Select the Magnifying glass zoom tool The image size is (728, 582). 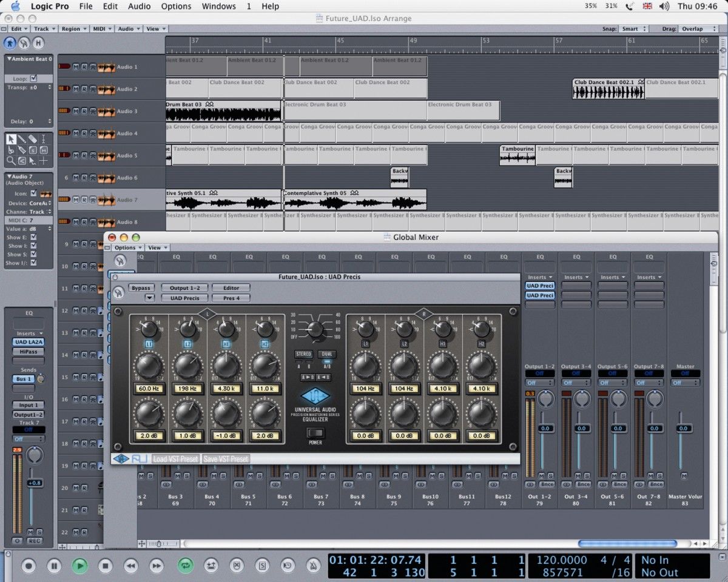pos(11,161)
